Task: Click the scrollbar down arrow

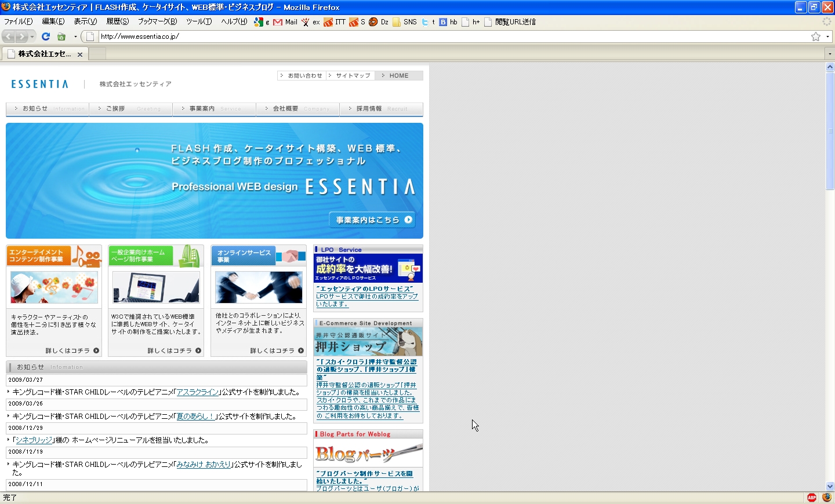Action: click(830, 487)
